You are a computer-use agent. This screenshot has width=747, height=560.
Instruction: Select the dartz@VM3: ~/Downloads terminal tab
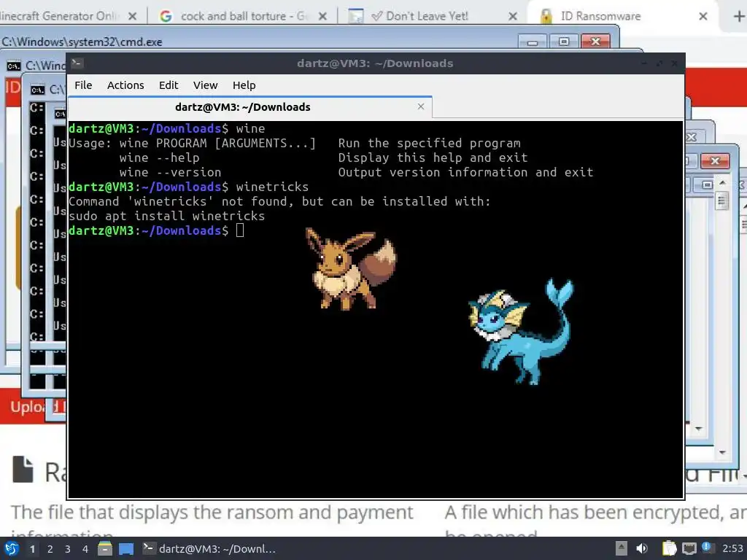tap(250, 107)
